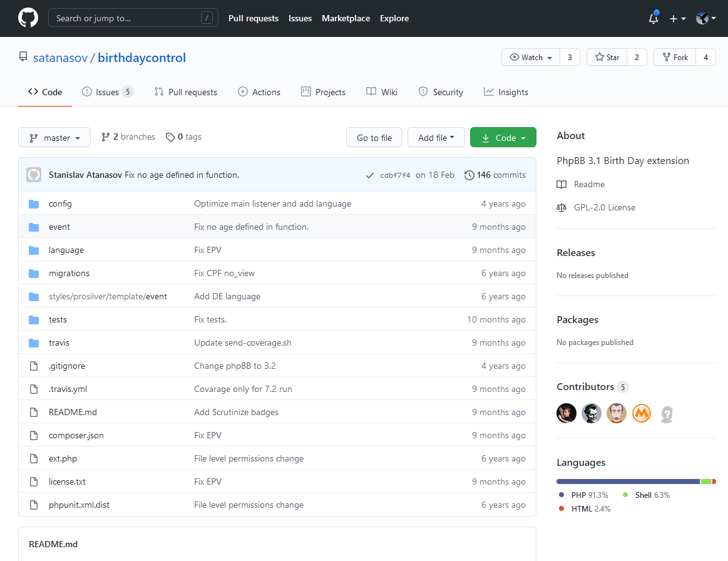Click the Go to file button

click(x=374, y=138)
